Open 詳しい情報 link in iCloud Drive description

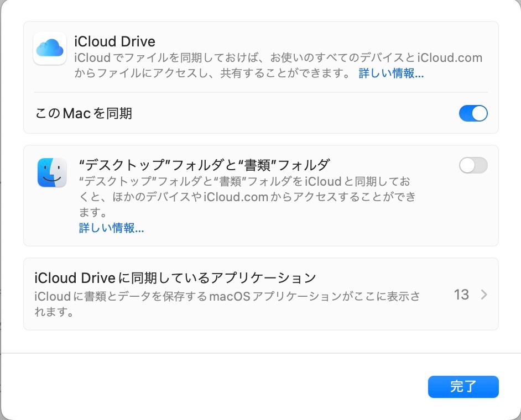pos(391,73)
